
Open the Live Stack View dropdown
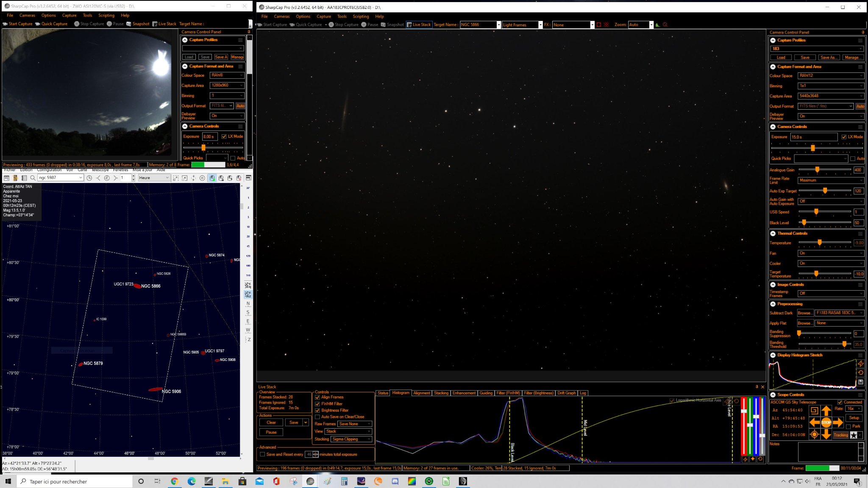point(349,432)
